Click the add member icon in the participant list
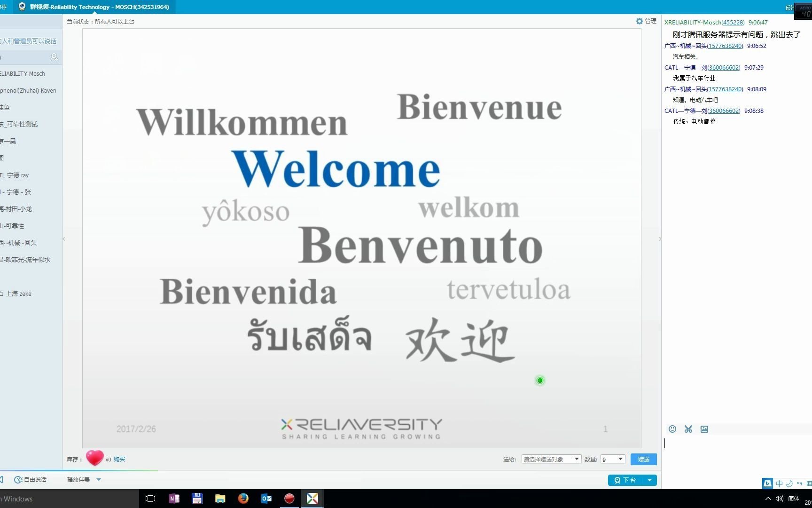Screen dimensions: 812x508 click(54, 57)
